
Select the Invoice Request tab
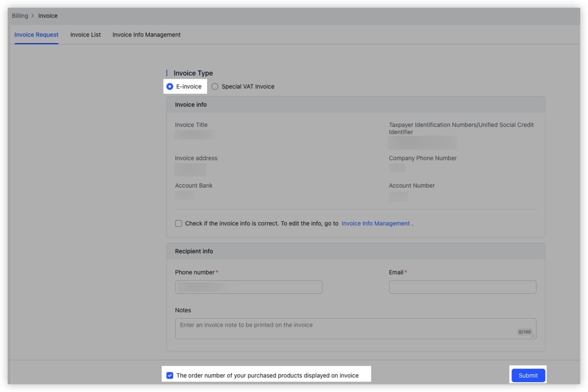(36, 35)
